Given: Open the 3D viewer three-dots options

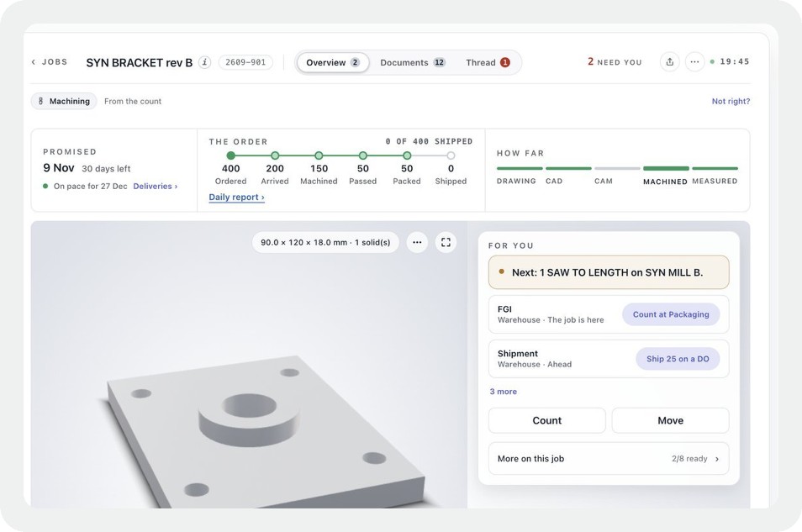Looking at the screenshot, I should coord(417,243).
